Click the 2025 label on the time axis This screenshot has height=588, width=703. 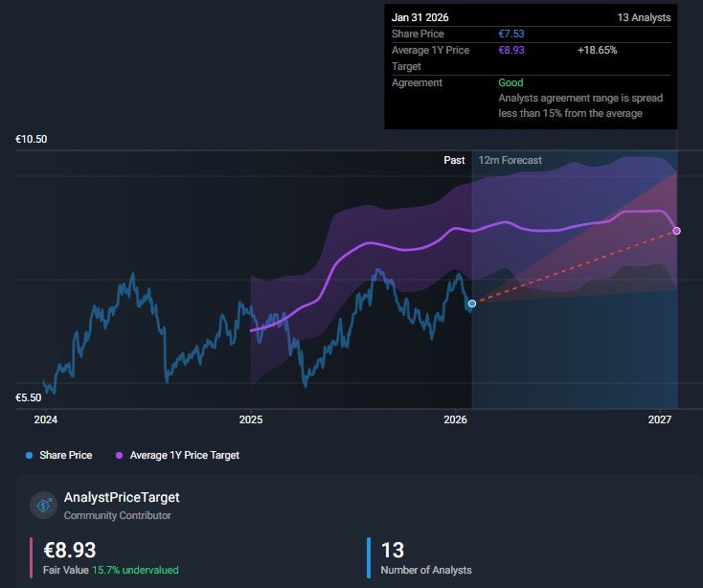tap(250, 419)
